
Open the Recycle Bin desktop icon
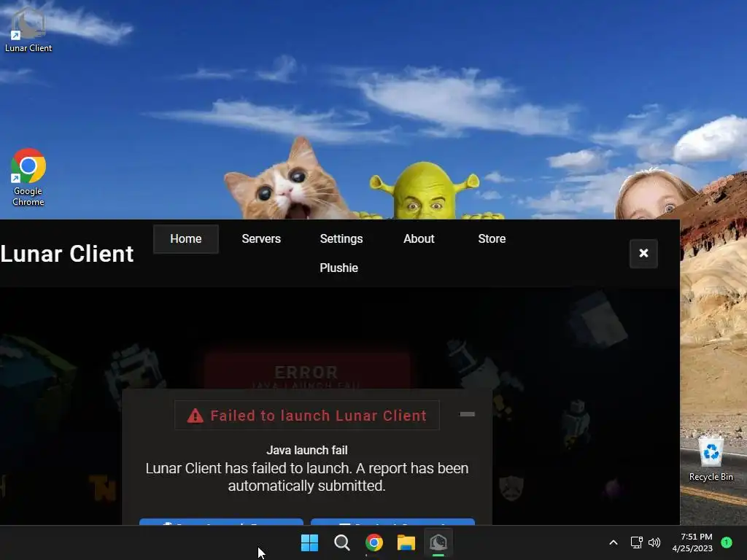[711, 459]
